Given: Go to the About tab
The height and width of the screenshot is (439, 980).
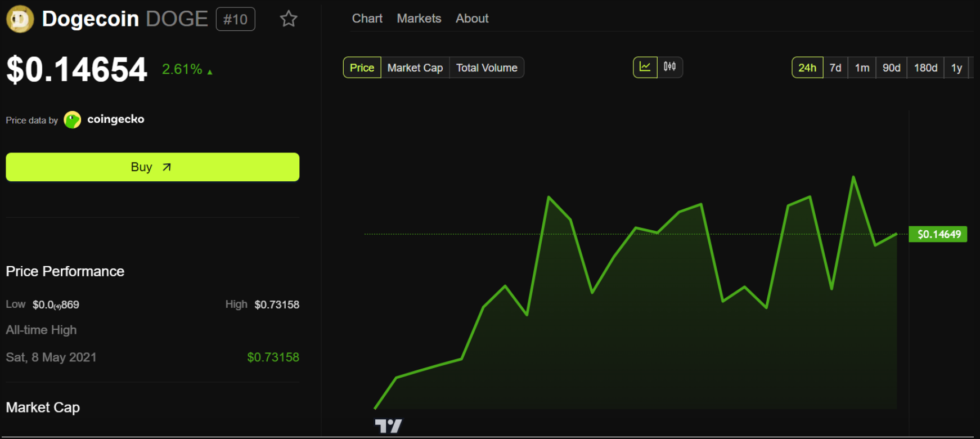Looking at the screenshot, I should [472, 19].
